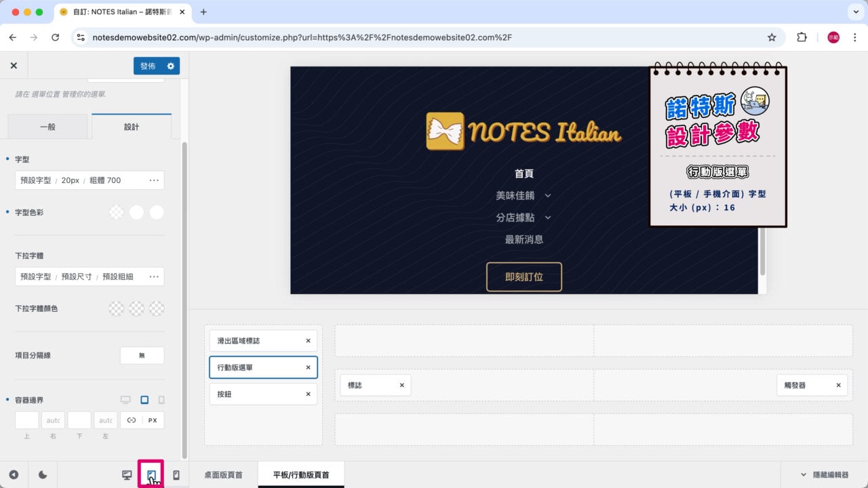The width and height of the screenshot is (868, 488).
Task: Click the 上 margin input field
Action: [x=26, y=420]
